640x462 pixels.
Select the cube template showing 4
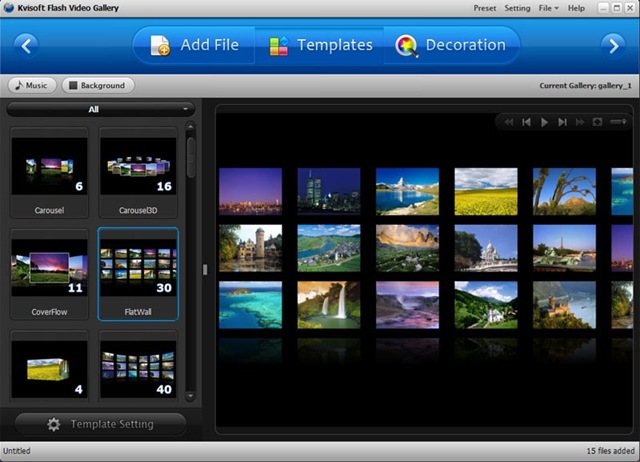(x=49, y=366)
